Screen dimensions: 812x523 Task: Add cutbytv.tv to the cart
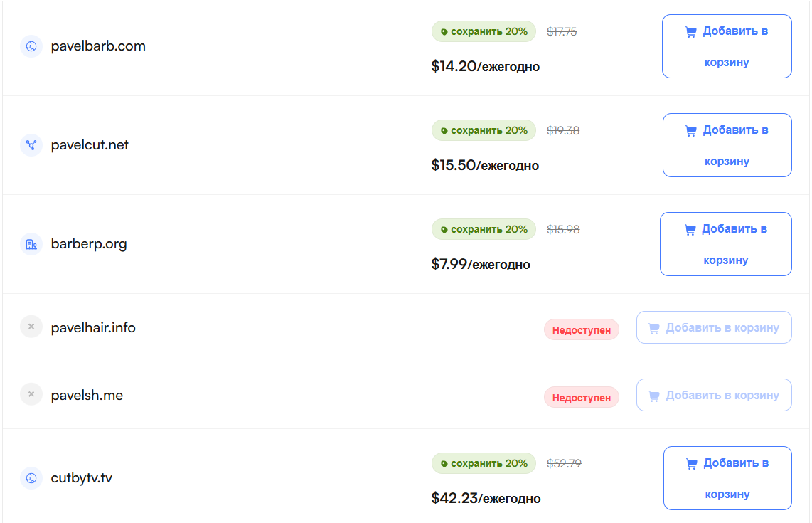pyautogui.click(x=727, y=478)
